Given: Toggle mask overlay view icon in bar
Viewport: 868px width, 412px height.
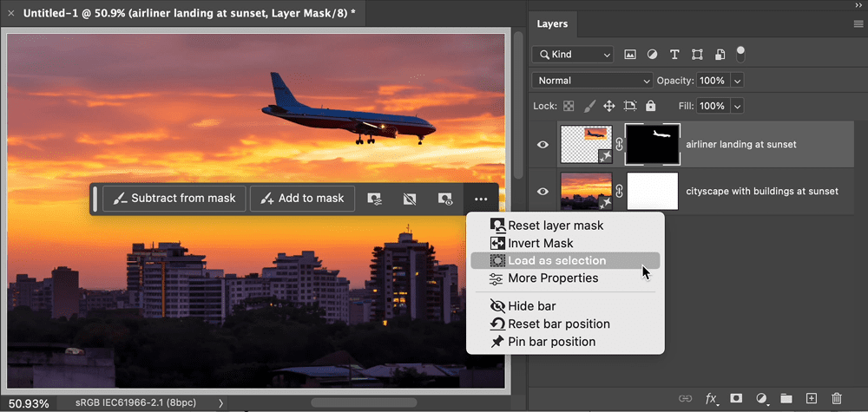Looking at the screenshot, I should click(445, 199).
